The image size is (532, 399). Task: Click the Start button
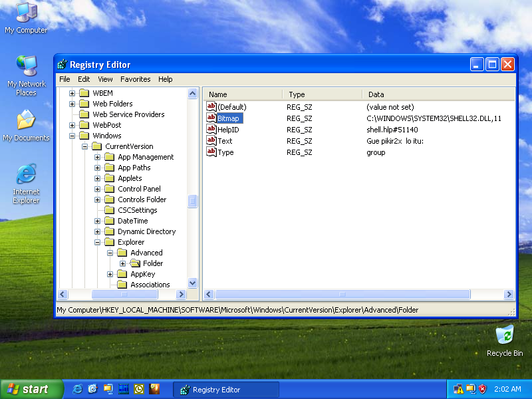tap(32, 389)
